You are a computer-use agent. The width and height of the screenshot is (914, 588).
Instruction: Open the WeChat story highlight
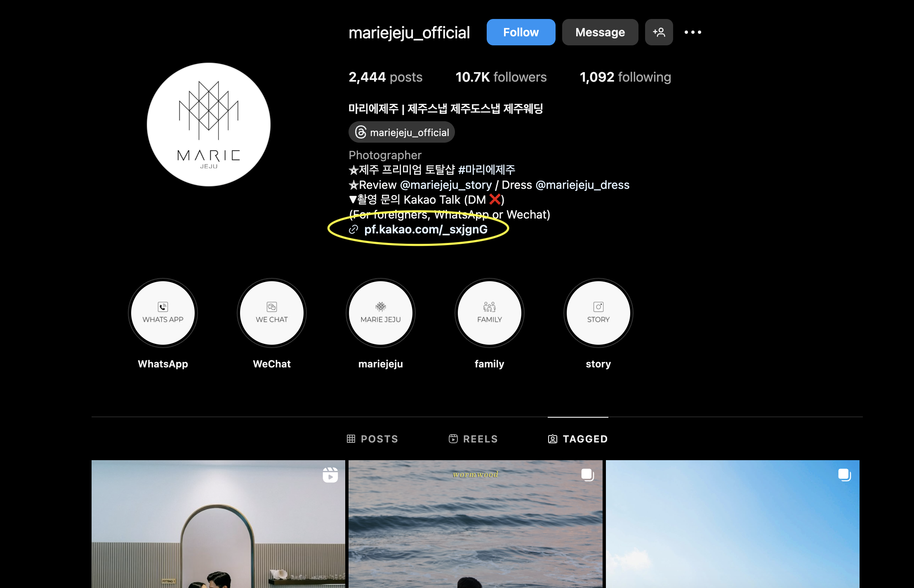tap(272, 313)
